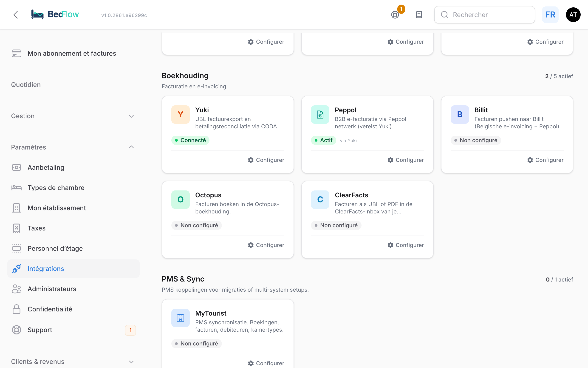Click the Boekhouding section heading
This screenshot has width=588, height=368.
click(185, 76)
